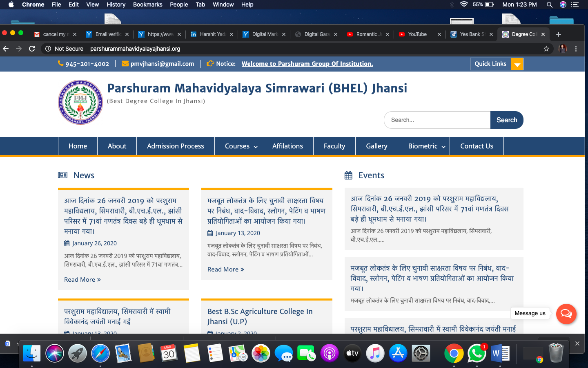Switch to the cancel my Gmail tab
Viewport: 588px width, 368px height.
click(55, 34)
